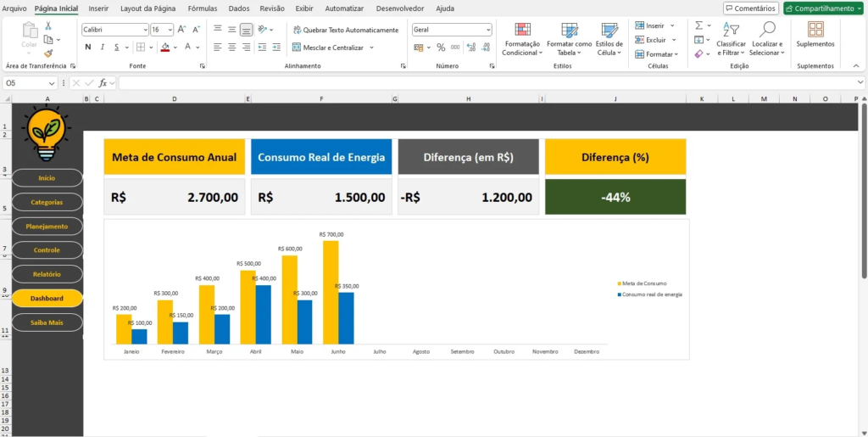The image size is (868, 437).
Task: Click the Relatório navigation button
Action: pyautogui.click(x=47, y=274)
